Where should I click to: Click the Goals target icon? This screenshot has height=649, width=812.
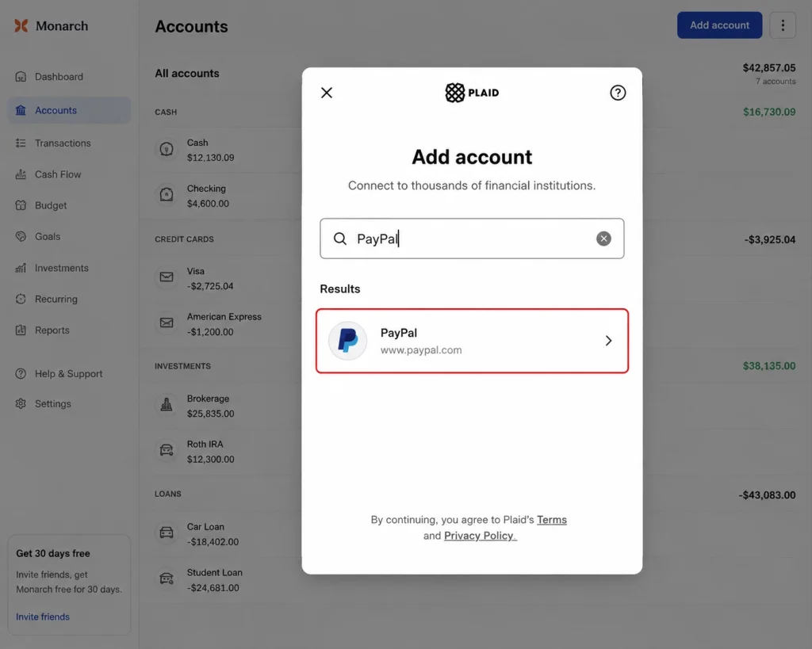tap(21, 236)
